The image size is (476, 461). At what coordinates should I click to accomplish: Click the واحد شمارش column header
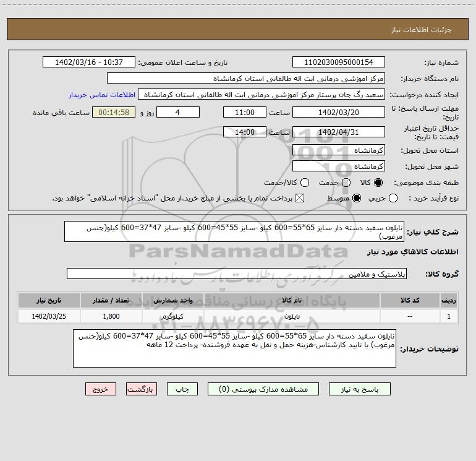[172, 301]
